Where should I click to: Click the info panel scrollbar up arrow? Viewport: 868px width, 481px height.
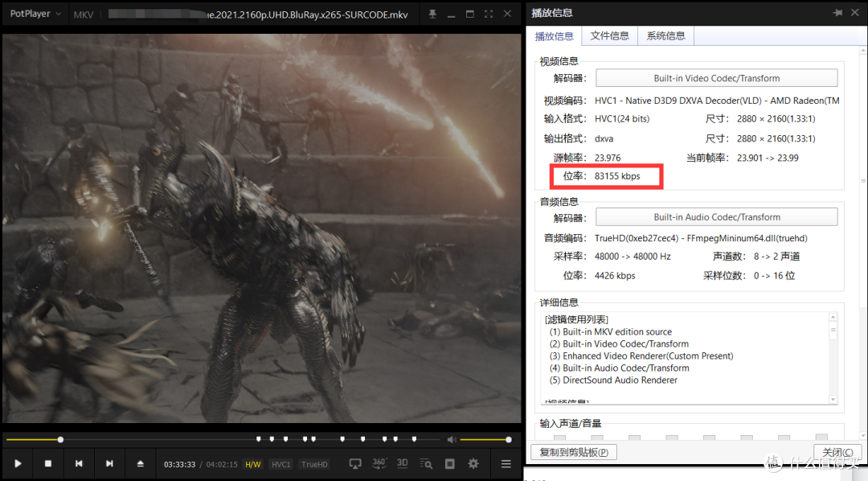(863, 51)
